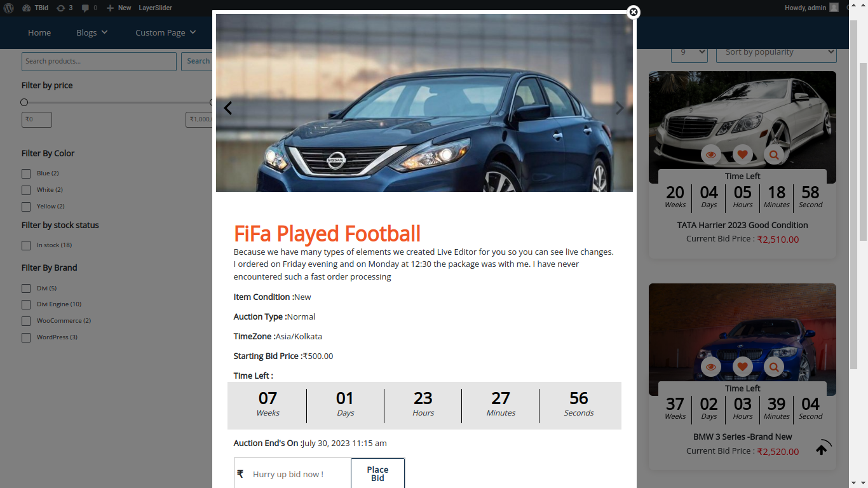This screenshot has height=488, width=868.
Task: Open the Sort by popularity dropdown
Action: coord(776,52)
